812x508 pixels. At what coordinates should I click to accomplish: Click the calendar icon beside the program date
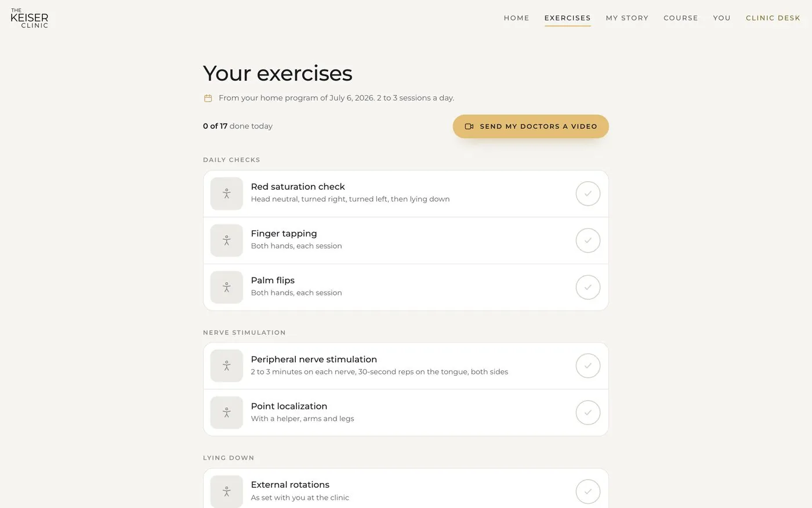[x=208, y=98]
